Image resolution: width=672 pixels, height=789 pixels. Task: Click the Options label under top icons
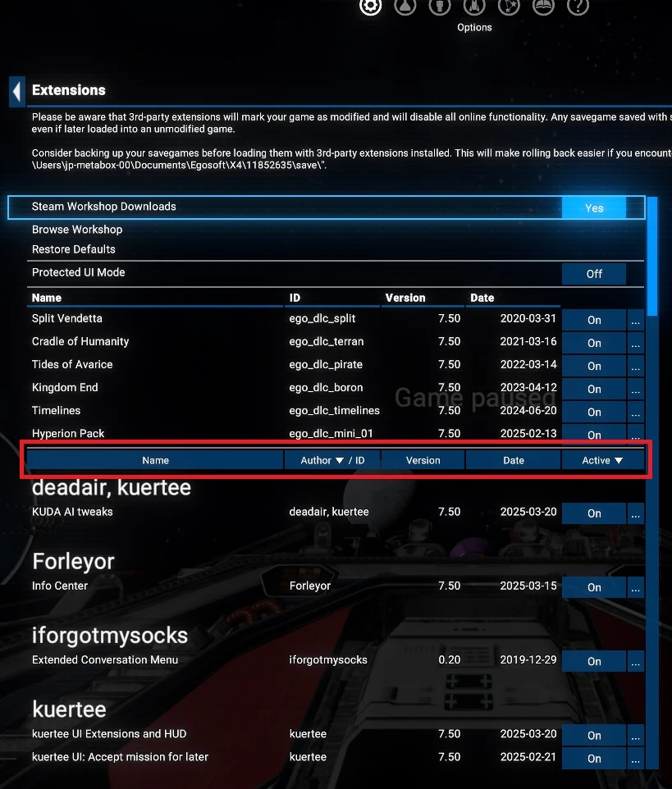(x=474, y=27)
